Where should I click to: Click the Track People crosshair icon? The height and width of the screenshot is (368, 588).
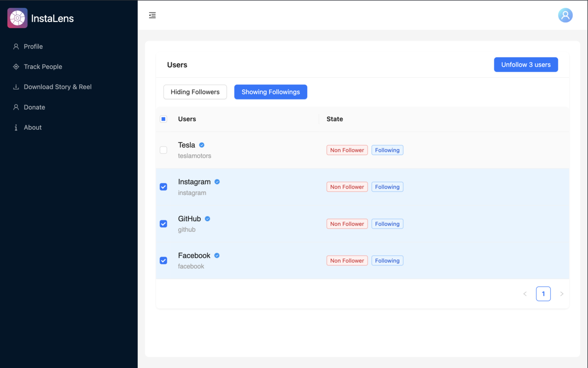16,67
